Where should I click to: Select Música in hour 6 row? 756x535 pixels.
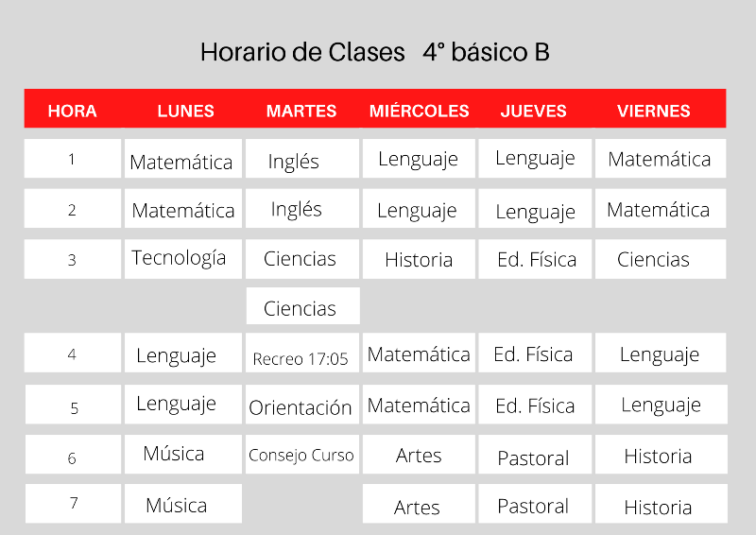(x=174, y=454)
